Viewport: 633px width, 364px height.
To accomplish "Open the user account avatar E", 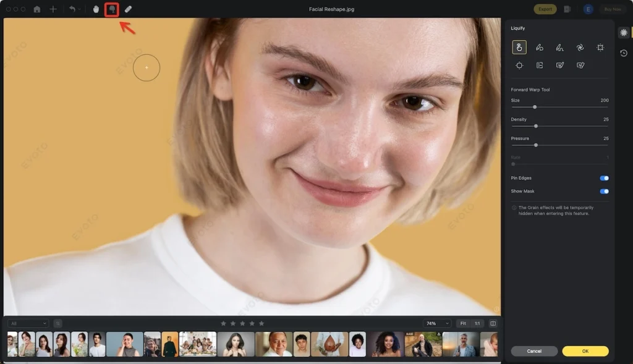I will coord(588,9).
